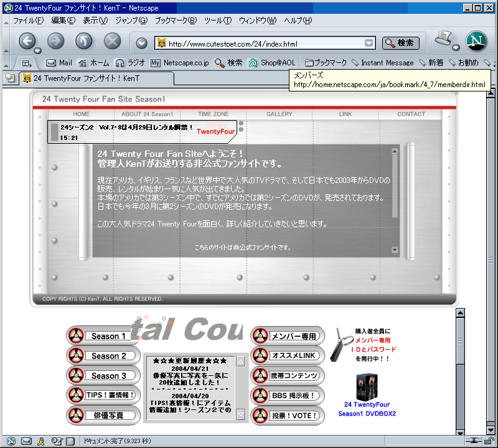Open My Netscape.co.jp toolbar link
498x448 pixels.
pos(180,63)
